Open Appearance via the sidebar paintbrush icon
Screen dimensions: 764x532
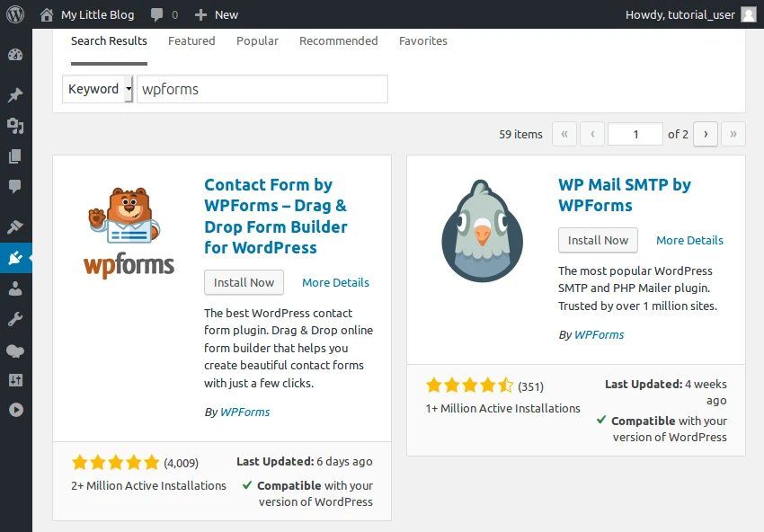pyautogui.click(x=15, y=226)
